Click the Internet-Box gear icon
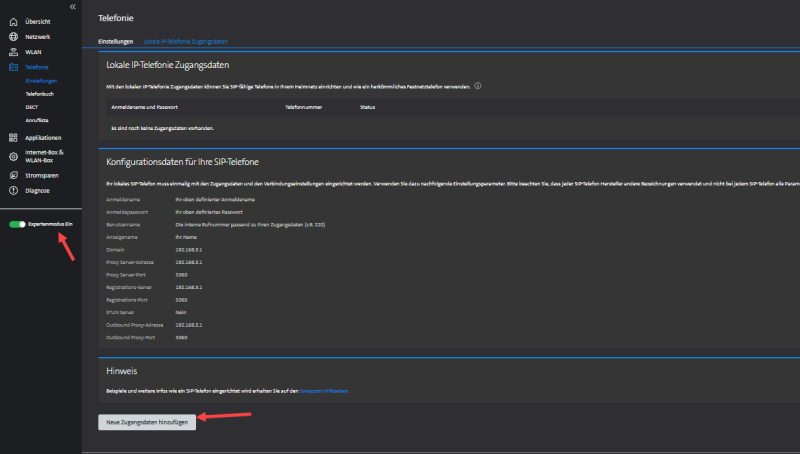 (x=13, y=156)
